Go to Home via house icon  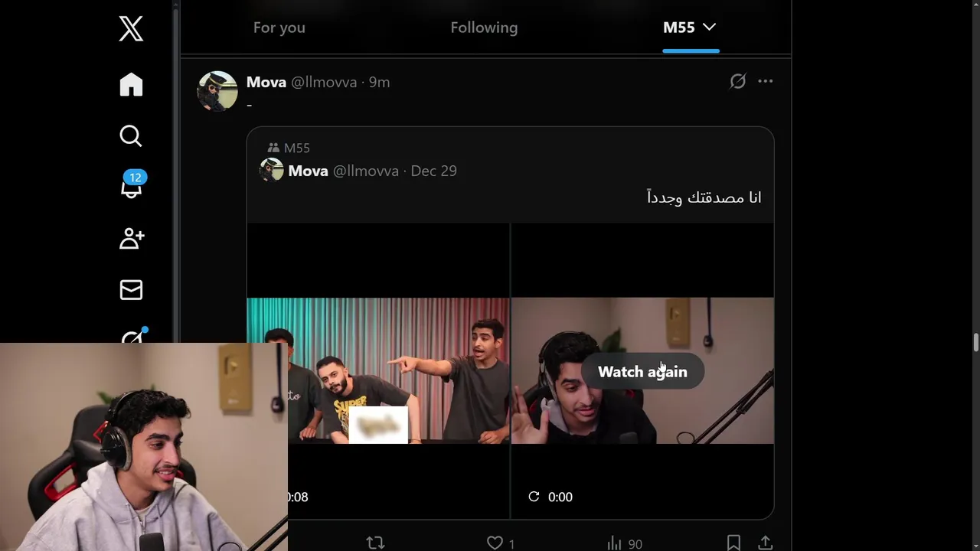click(x=131, y=84)
